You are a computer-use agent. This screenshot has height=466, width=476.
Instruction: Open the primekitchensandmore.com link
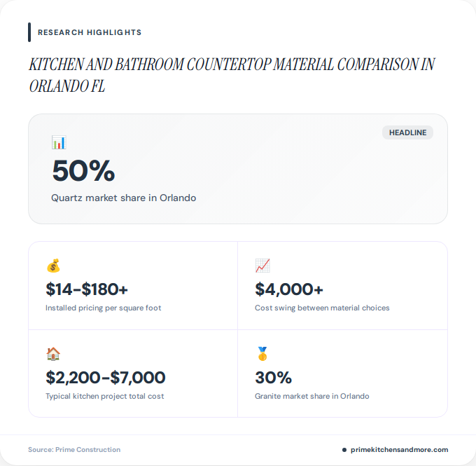coord(399,450)
